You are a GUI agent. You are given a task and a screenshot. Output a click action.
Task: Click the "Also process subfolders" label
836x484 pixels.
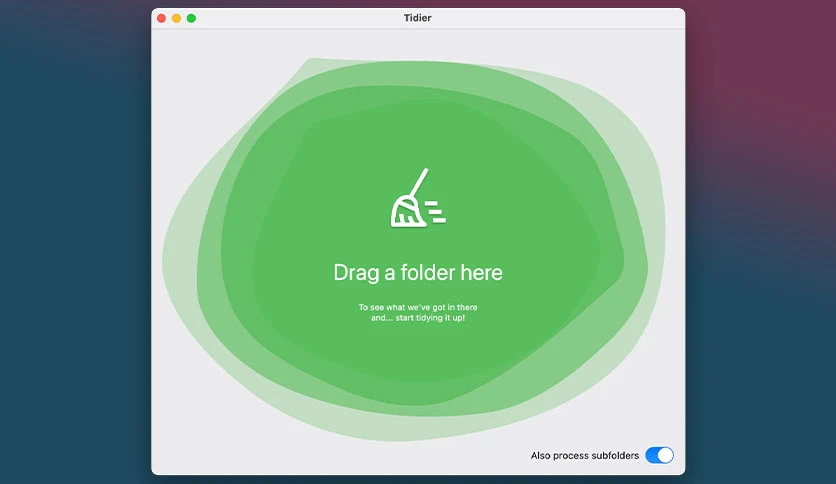point(584,456)
